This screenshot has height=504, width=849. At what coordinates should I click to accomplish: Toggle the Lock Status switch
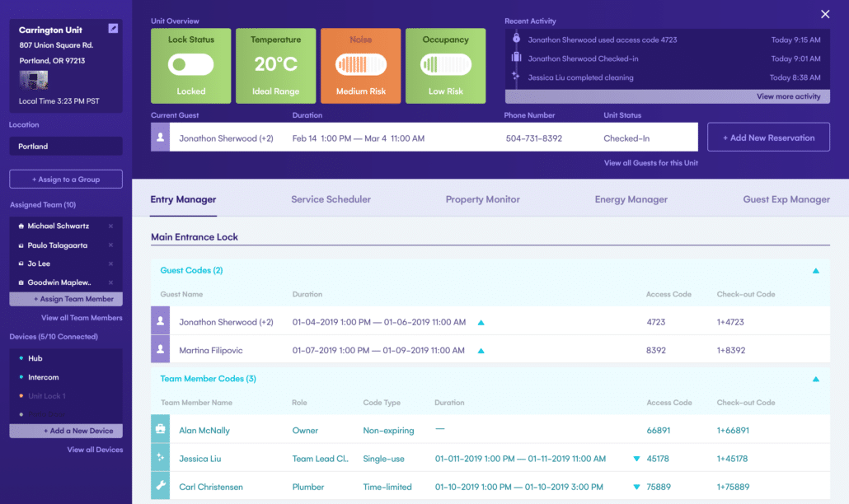tap(191, 65)
